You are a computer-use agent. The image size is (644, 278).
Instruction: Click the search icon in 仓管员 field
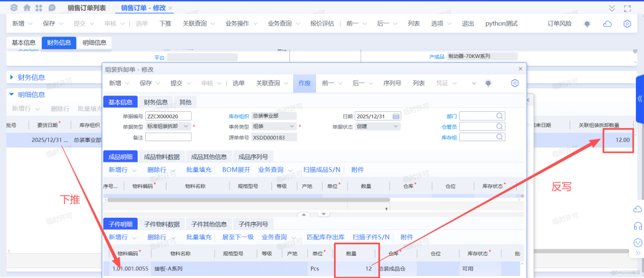500,127
